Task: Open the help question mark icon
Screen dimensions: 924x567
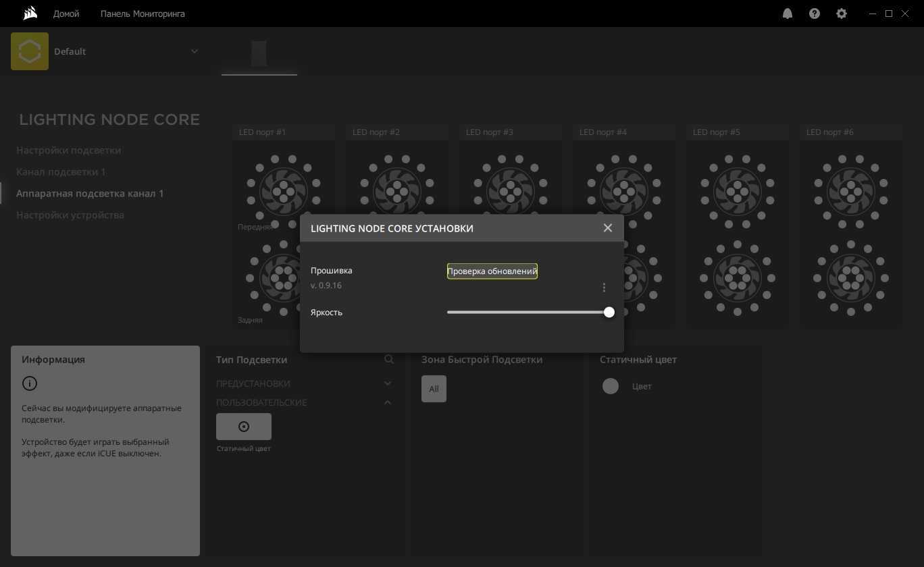Action: click(x=815, y=13)
